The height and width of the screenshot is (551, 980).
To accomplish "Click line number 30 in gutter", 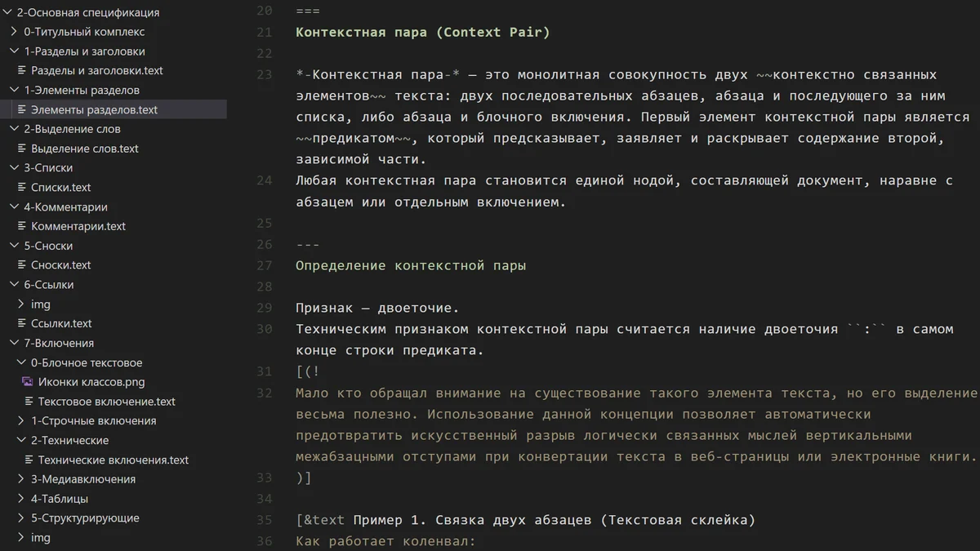I will [x=264, y=329].
